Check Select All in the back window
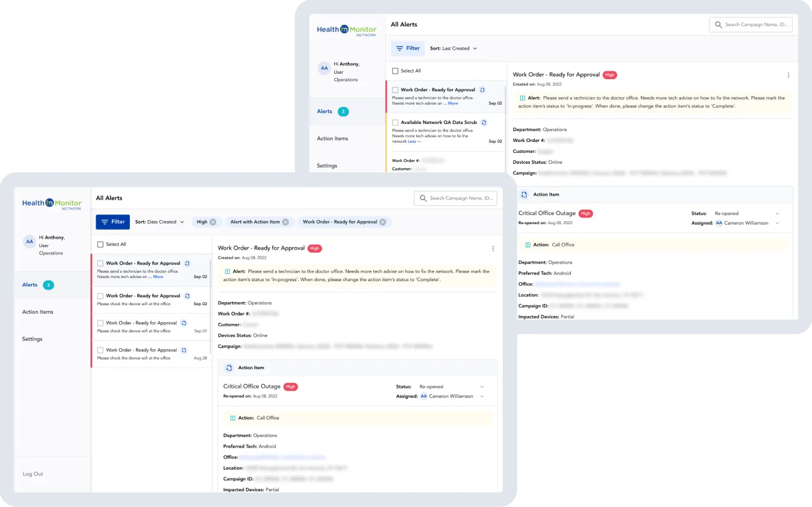Viewport: 812px width, 507px height. pyautogui.click(x=395, y=71)
